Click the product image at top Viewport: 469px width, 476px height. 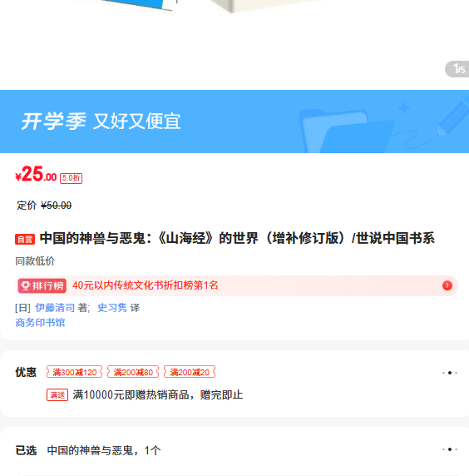[x=234, y=42]
